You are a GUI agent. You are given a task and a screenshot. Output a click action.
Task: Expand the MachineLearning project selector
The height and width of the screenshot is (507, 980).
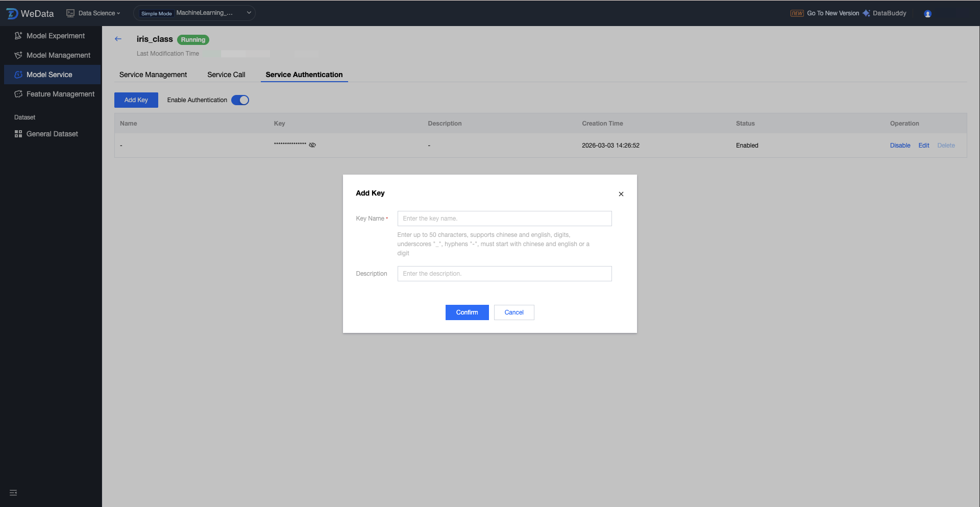click(194, 13)
